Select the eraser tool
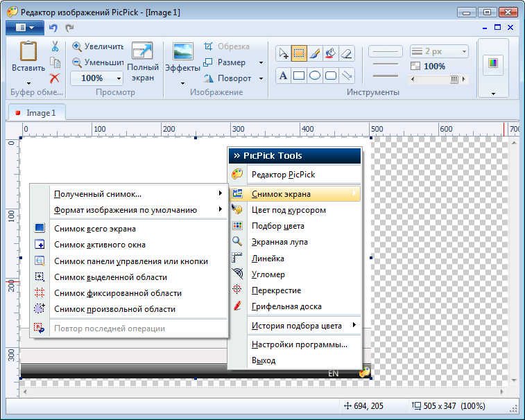This screenshot has width=525, height=420. (x=347, y=53)
